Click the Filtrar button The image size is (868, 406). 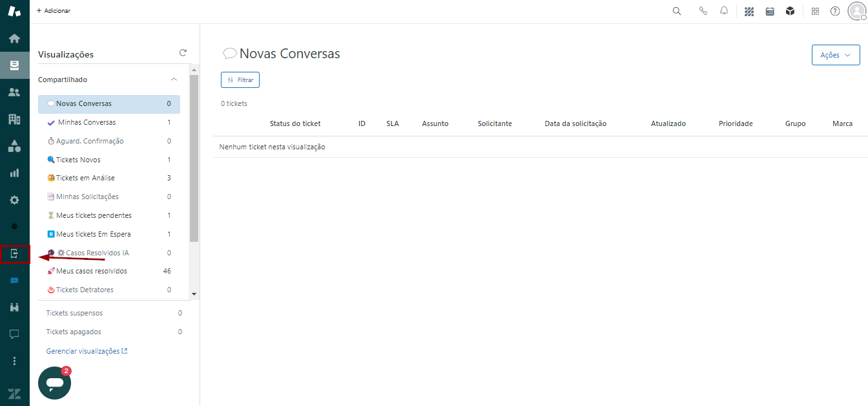click(240, 80)
